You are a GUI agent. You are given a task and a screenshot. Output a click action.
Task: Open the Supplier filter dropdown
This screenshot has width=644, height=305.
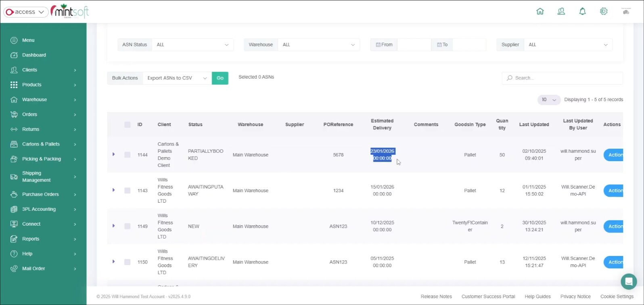coord(568,45)
